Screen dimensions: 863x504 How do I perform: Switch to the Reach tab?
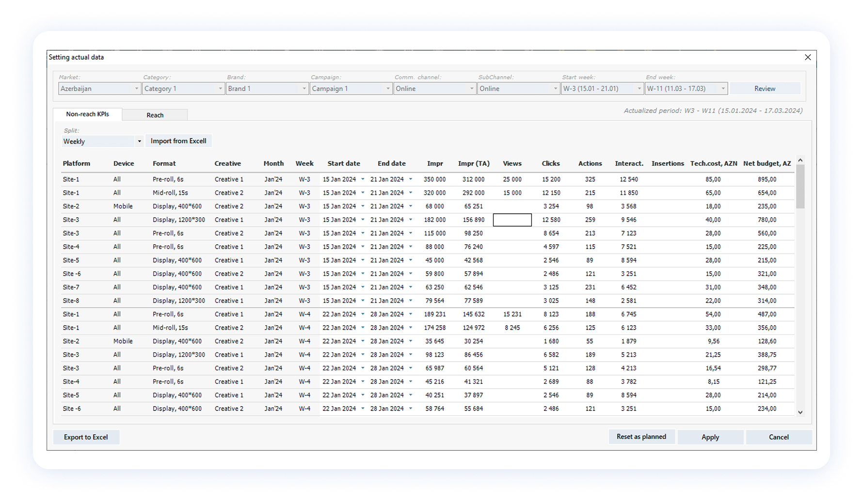click(155, 115)
